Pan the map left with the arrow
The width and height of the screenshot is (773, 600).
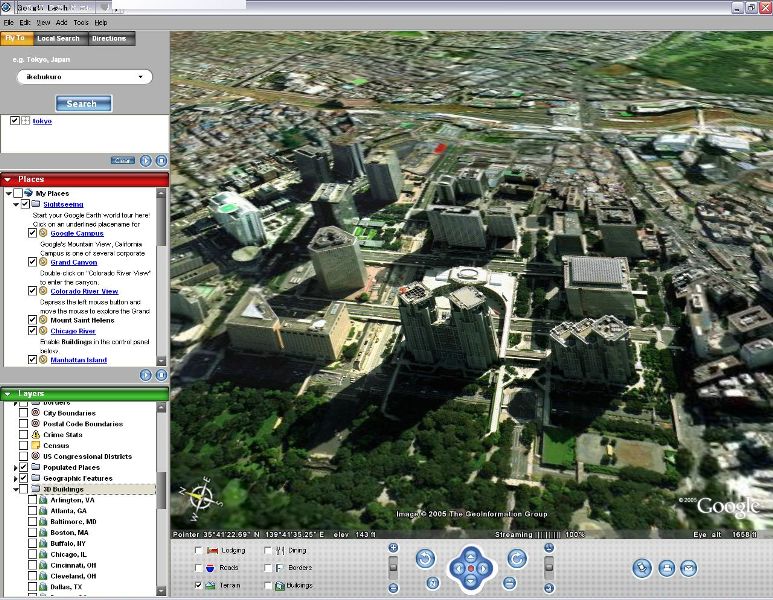click(x=458, y=568)
